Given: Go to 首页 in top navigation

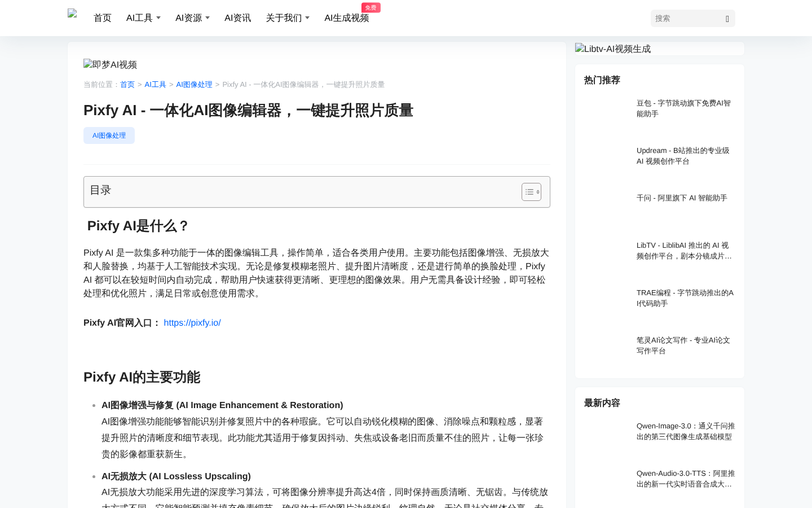Looking at the screenshot, I should 103,18.
